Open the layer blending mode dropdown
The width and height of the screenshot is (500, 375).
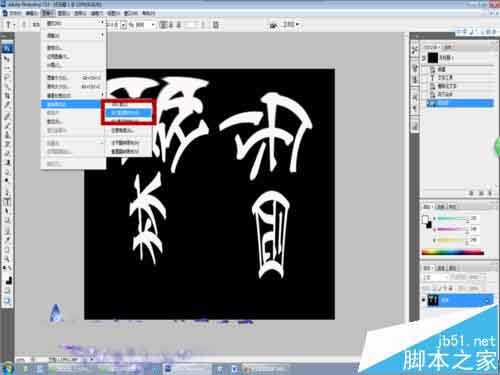coord(435,277)
